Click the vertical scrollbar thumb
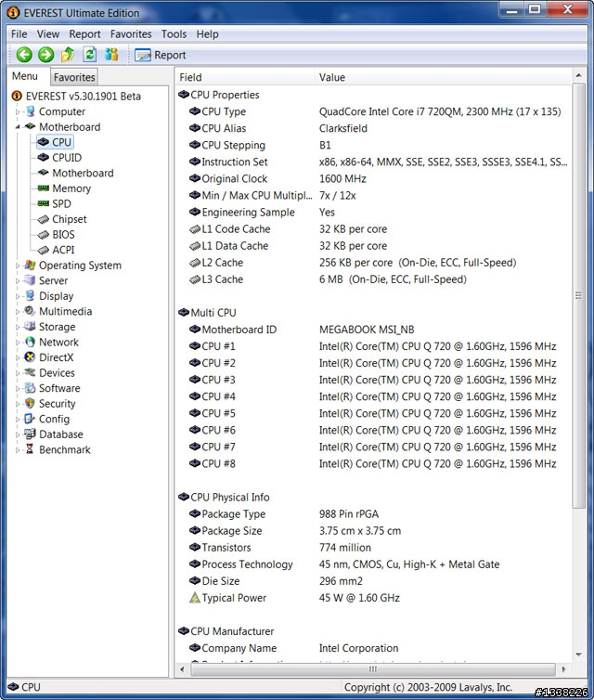 point(579,295)
